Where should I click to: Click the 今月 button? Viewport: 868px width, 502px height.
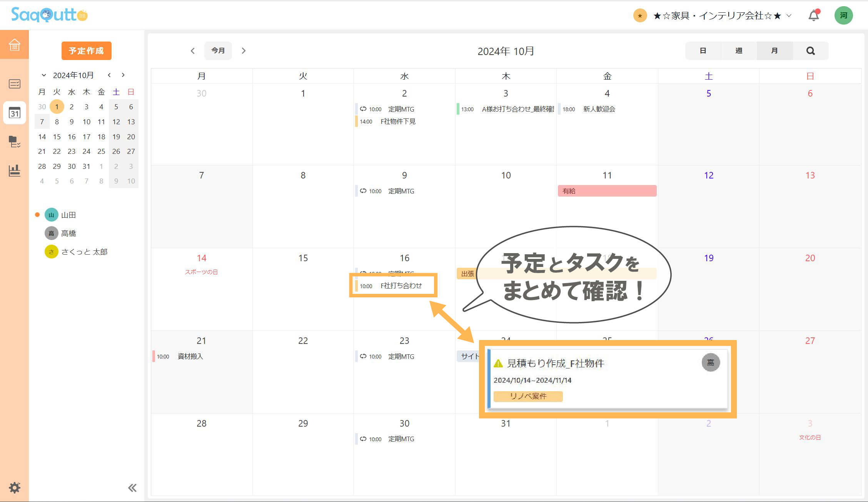pyautogui.click(x=218, y=51)
